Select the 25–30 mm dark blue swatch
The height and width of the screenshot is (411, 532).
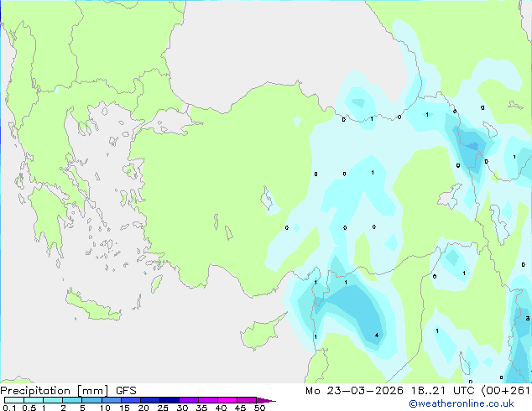[x=169, y=400]
